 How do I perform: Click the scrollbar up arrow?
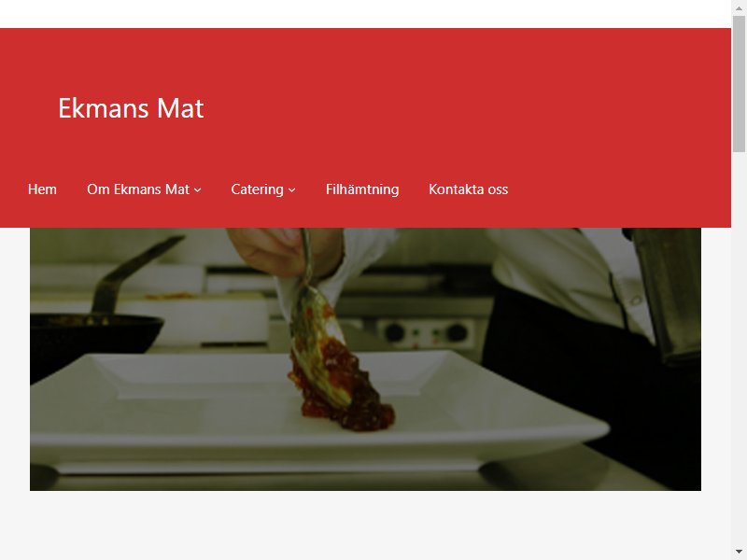pos(739,7)
